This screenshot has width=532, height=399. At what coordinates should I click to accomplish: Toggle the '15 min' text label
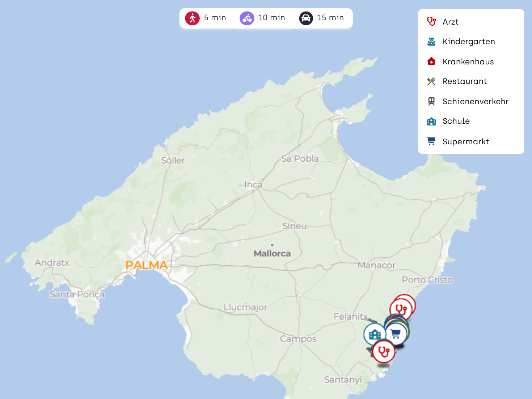click(330, 18)
